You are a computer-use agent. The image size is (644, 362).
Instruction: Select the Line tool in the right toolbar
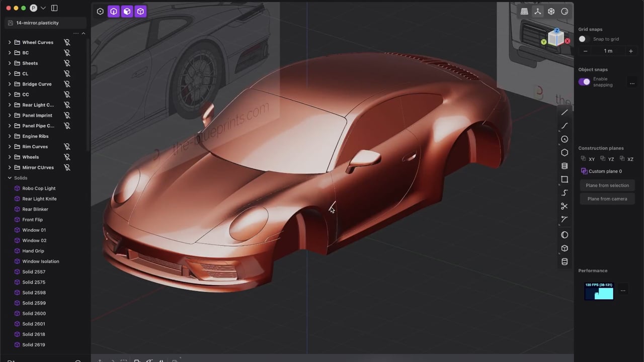click(565, 112)
